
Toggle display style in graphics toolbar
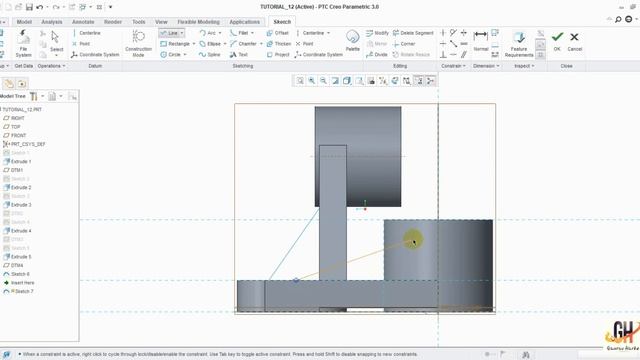[x=347, y=81]
